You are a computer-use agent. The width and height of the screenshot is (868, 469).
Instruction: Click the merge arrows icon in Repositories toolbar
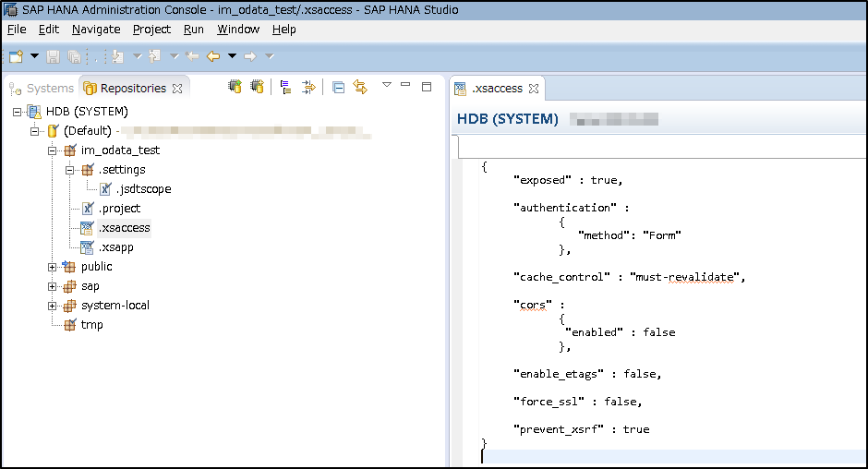(x=308, y=87)
